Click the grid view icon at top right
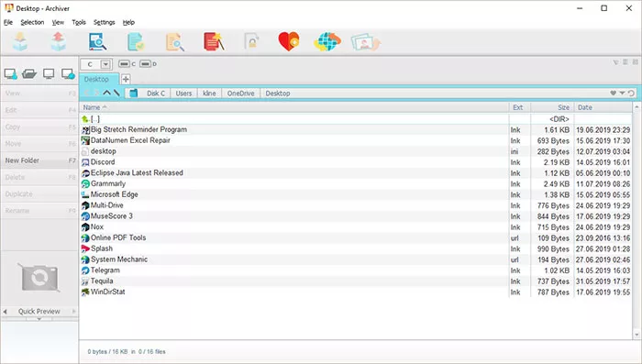This screenshot has width=642, height=364. (x=635, y=62)
